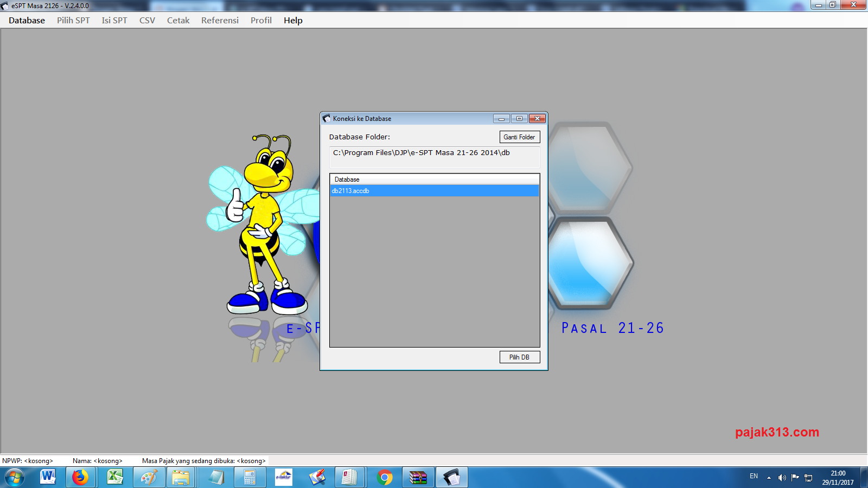This screenshot has width=868, height=488.
Task: Open the volume control in system tray
Action: tap(782, 478)
